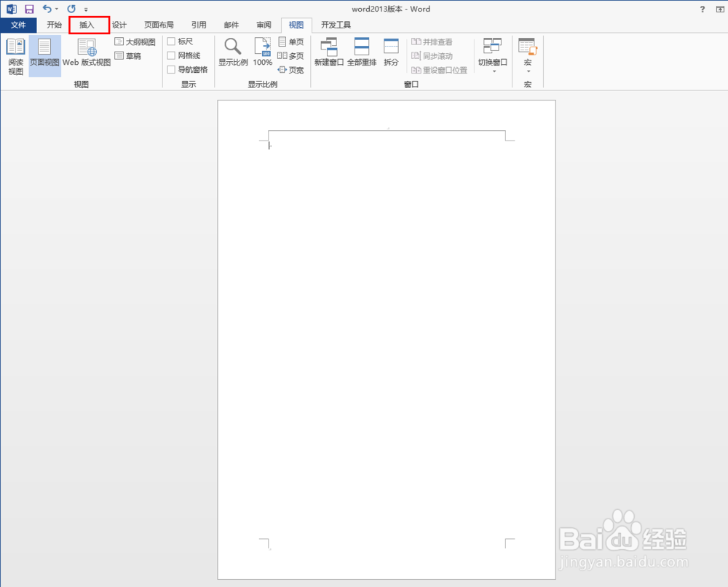The image size is (728, 587).
Task: Switch to the 开始 (Home) tab
Action: (x=55, y=25)
